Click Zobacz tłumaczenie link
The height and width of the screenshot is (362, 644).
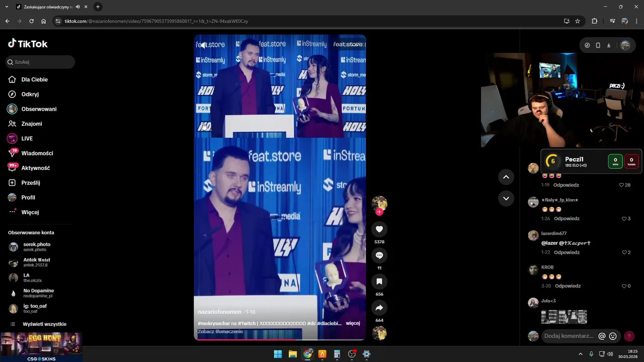point(220,332)
